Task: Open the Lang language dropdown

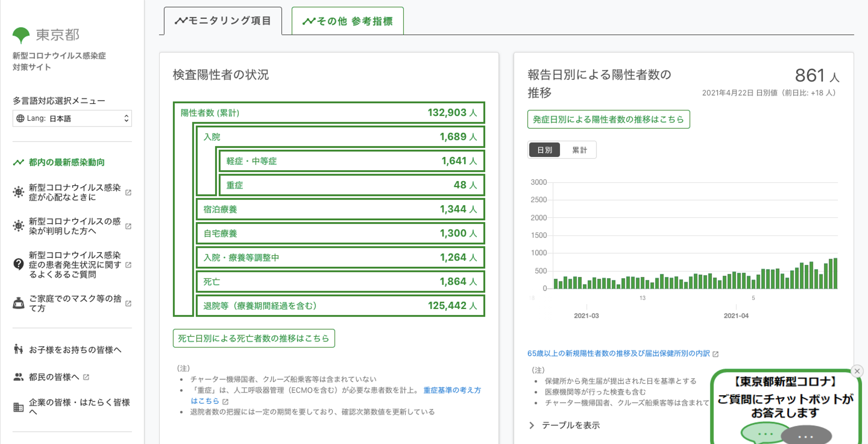Action: [x=72, y=118]
